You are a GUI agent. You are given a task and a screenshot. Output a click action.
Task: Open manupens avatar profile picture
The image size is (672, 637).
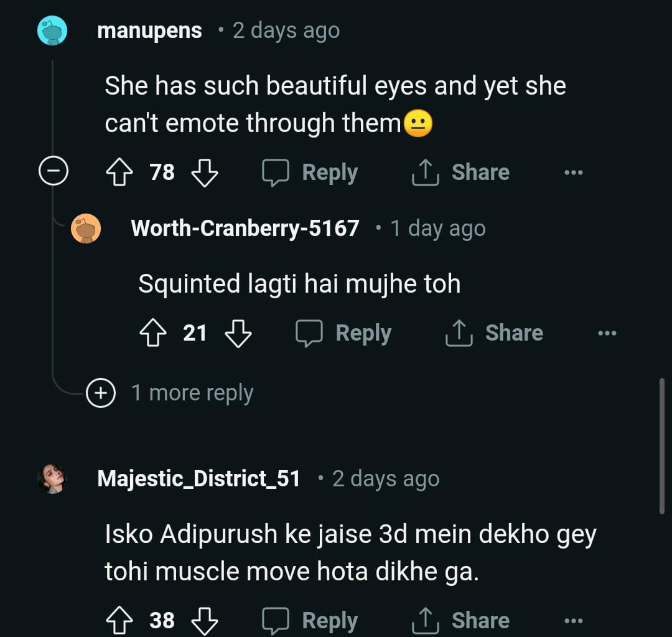[x=52, y=31]
